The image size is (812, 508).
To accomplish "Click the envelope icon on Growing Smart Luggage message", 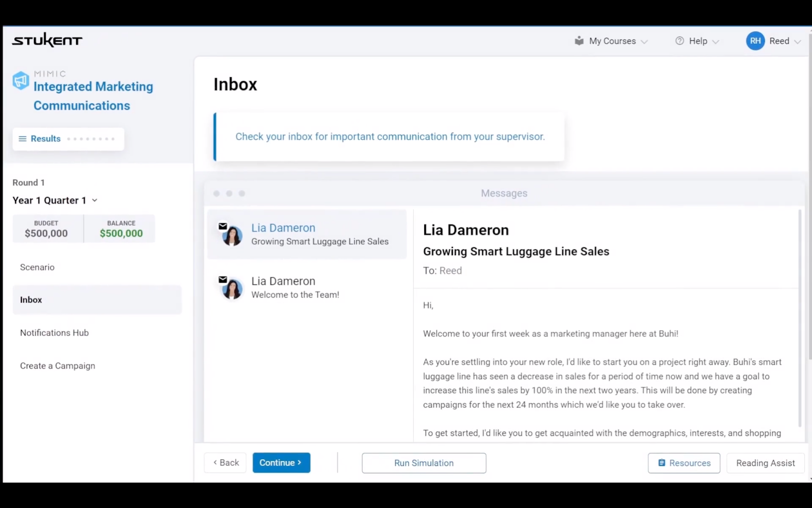I will (x=223, y=226).
